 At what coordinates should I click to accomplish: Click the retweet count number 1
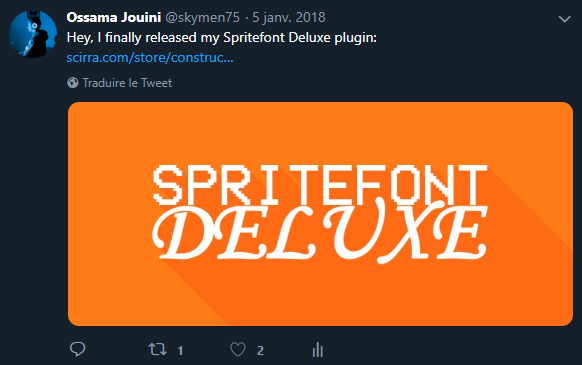tap(180, 351)
